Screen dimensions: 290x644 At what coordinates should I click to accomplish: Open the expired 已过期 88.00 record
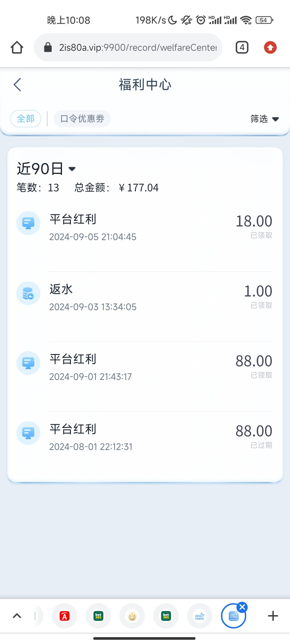[145, 437]
